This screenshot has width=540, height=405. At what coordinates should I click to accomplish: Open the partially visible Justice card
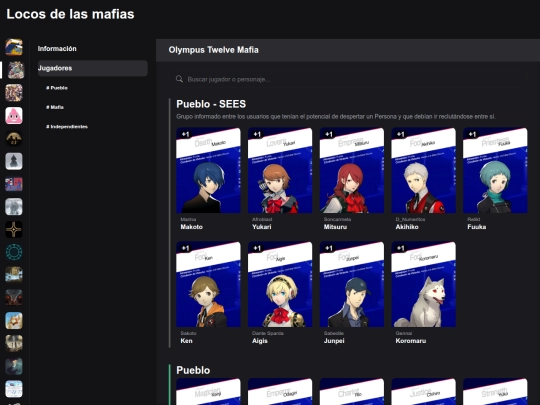click(x=423, y=392)
